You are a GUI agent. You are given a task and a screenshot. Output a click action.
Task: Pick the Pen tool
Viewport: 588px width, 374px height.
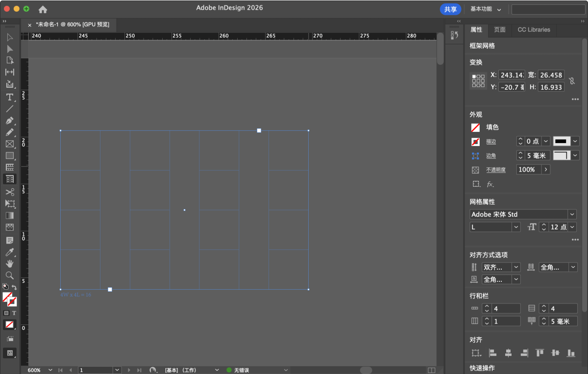(9, 121)
